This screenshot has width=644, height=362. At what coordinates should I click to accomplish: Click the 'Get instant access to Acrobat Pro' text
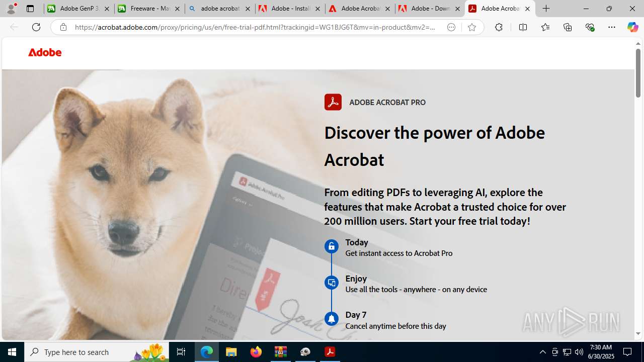coord(398,253)
